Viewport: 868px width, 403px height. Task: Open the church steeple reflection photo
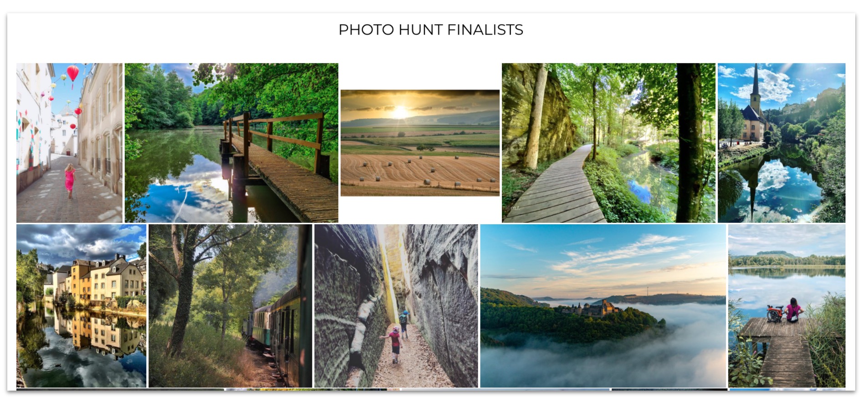[x=781, y=142]
